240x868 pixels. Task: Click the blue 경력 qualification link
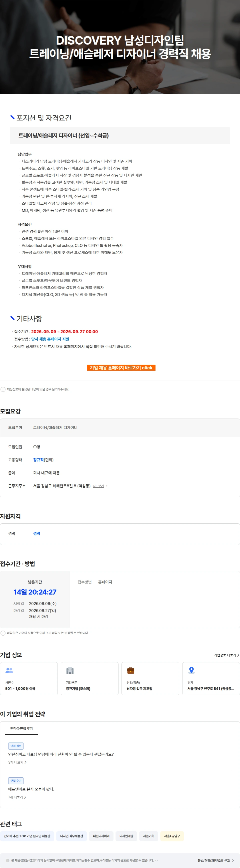tap(37, 533)
